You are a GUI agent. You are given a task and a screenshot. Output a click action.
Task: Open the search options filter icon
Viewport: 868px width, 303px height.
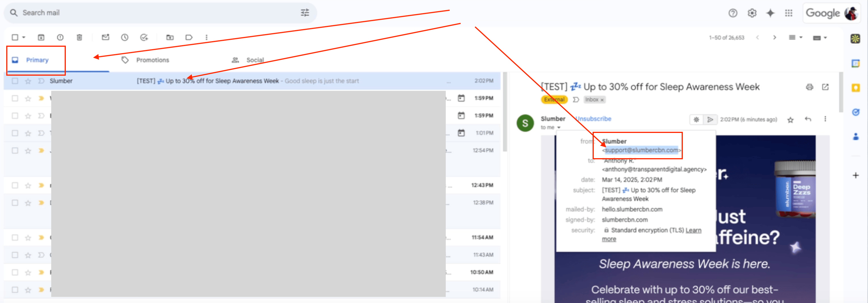click(305, 13)
